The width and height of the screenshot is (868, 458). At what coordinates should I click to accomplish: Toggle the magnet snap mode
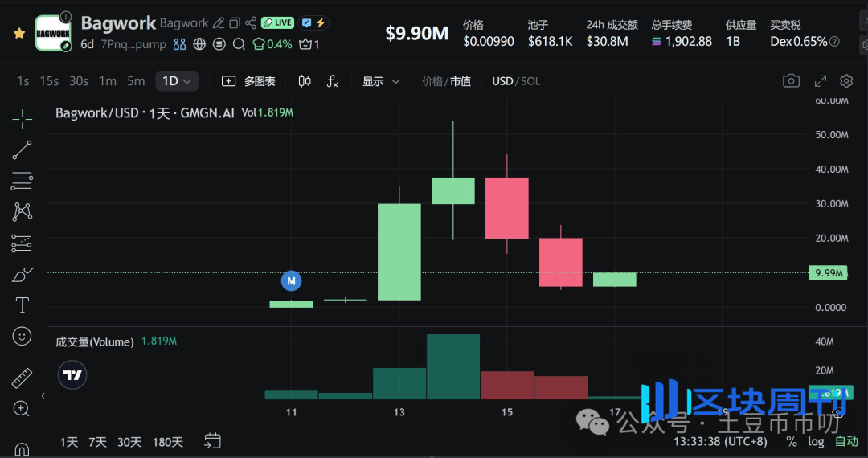point(22,448)
